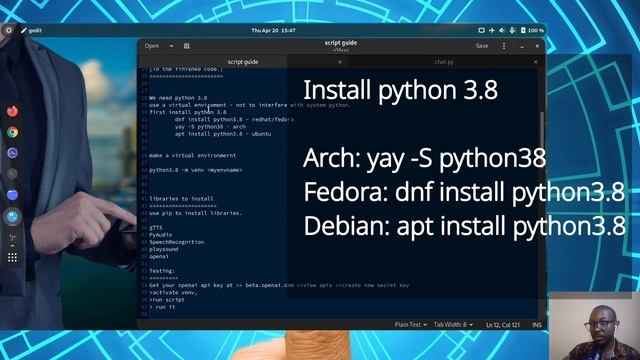Click the gedit title 'script guide' in header
The width and height of the screenshot is (640, 360).
point(341,43)
